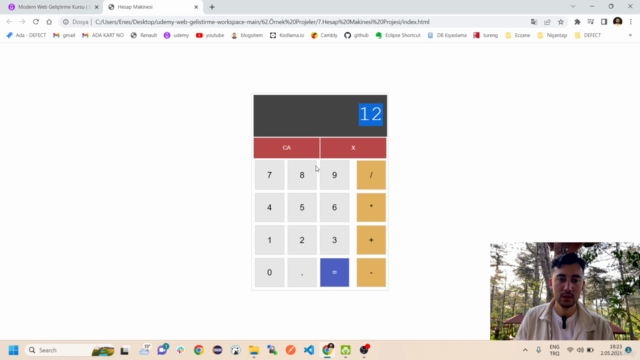Image resolution: width=640 pixels, height=360 pixels.
Task: Click calculator digit 3
Action: point(335,240)
